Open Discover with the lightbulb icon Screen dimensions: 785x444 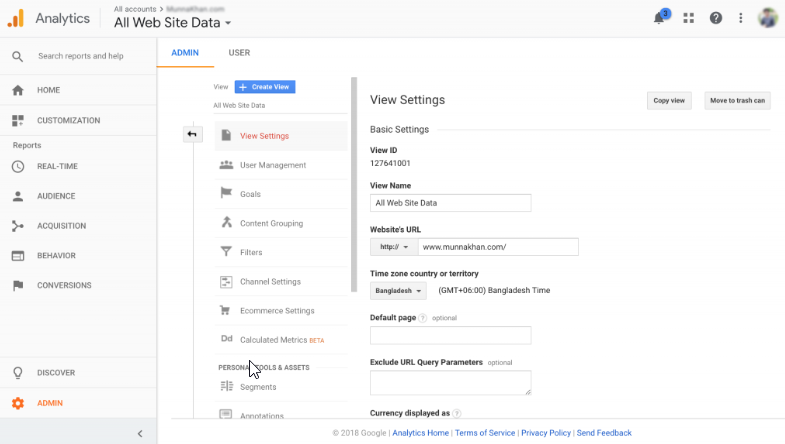[x=18, y=373]
